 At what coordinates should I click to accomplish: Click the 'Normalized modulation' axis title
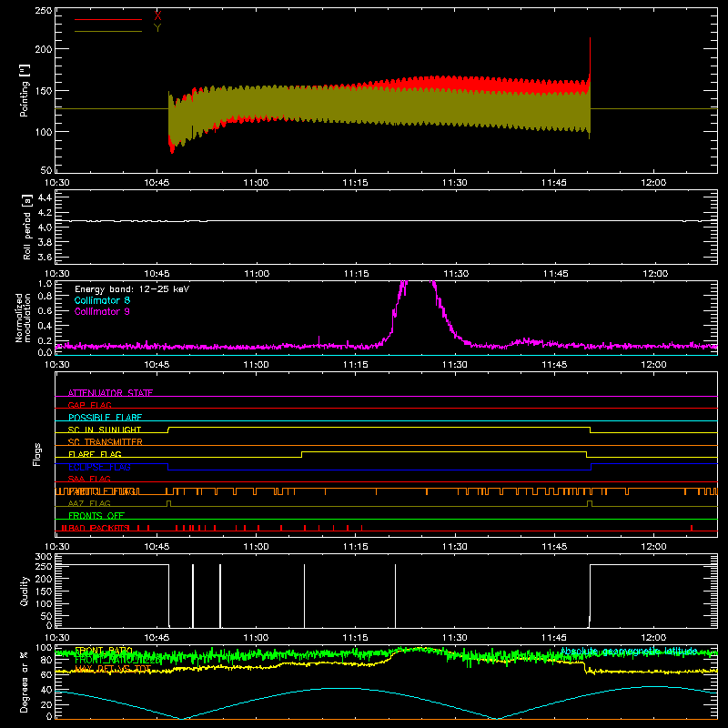point(23,318)
